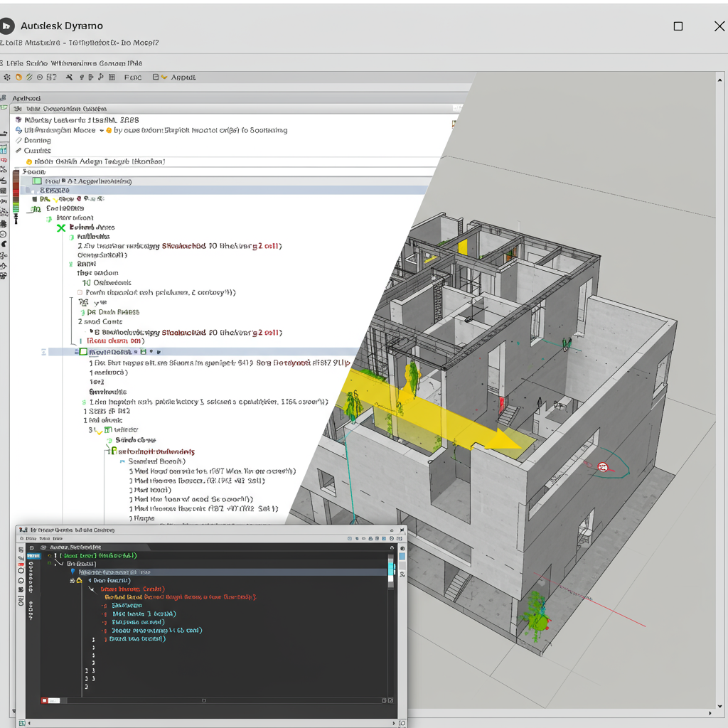Click the blue square icon on the code window's right edge

(402, 556)
